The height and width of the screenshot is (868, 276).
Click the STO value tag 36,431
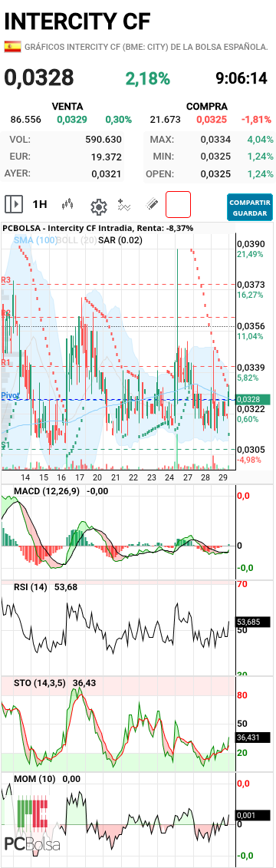[x=252, y=738]
